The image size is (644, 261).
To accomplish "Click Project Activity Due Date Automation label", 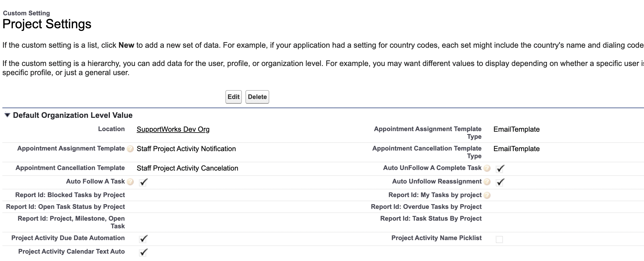I will coord(68,238).
